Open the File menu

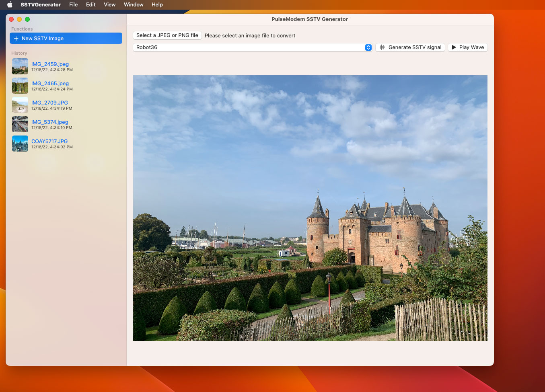click(x=73, y=4)
